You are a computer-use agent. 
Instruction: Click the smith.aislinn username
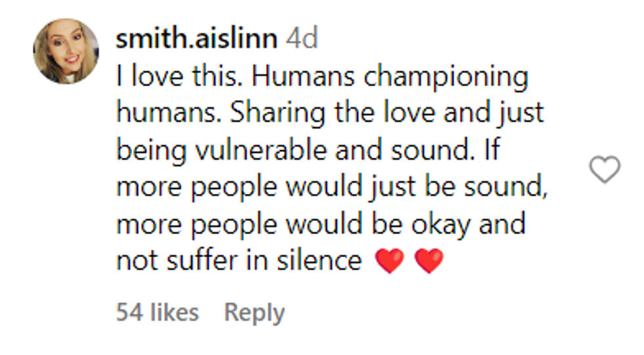196,39
